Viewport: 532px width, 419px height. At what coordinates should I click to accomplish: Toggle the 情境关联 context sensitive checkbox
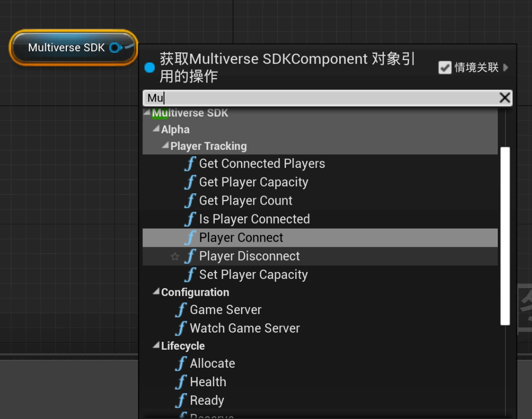tap(445, 67)
